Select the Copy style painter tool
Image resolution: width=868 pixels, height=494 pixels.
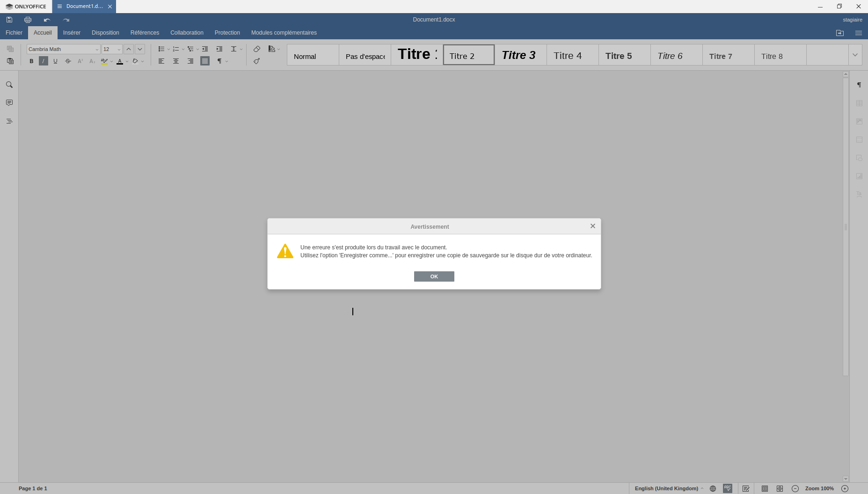point(256,61)
